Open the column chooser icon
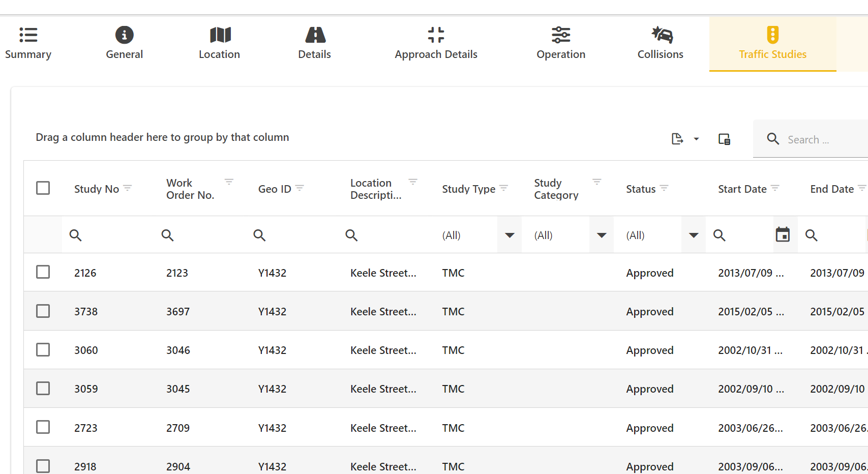Image resolution: width=868 pixels, height=474 pixels. (724, 139)
